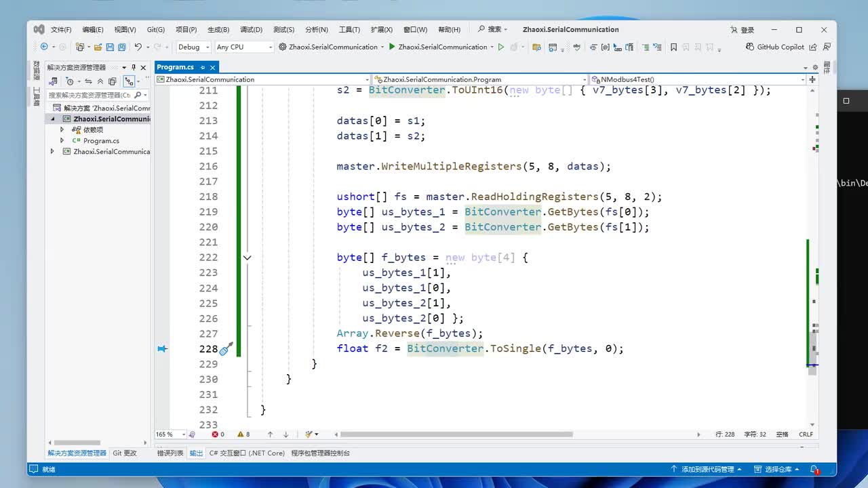
Task: Click the Navigate Backward arrow icon
Action: (44, 47)
